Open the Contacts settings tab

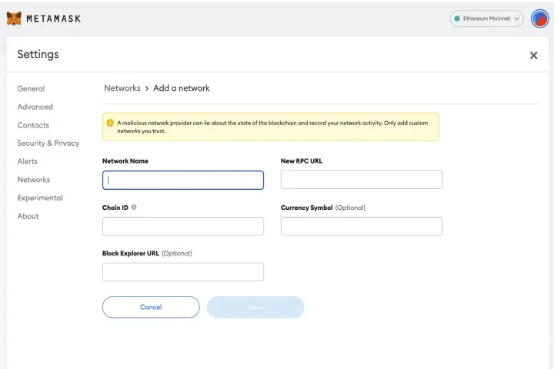[33, 125]
